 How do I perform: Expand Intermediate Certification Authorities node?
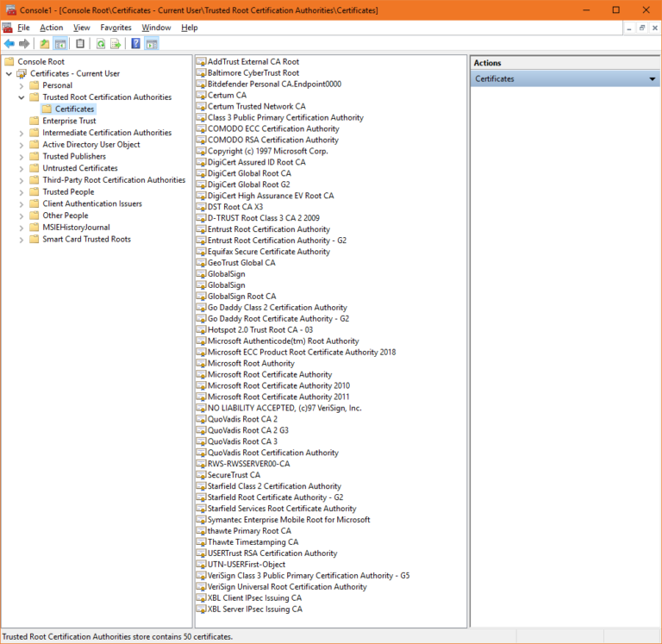point(22,133)
